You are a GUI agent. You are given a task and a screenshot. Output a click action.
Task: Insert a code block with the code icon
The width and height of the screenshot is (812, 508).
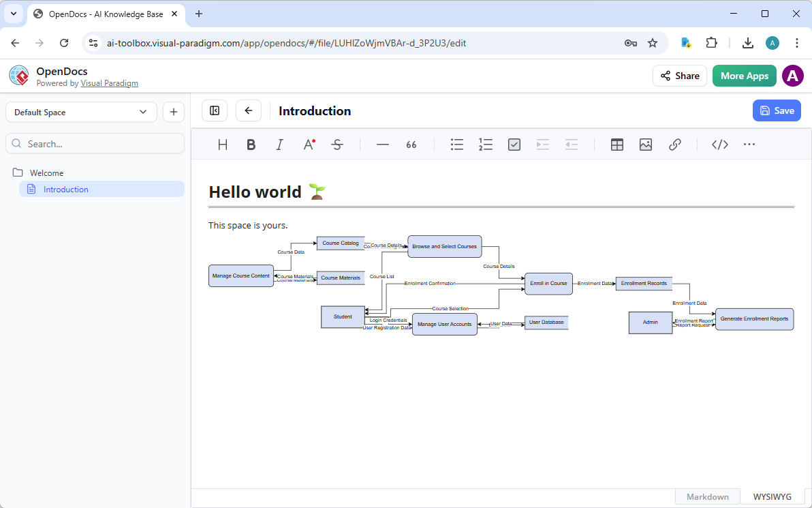click(719, 144)
